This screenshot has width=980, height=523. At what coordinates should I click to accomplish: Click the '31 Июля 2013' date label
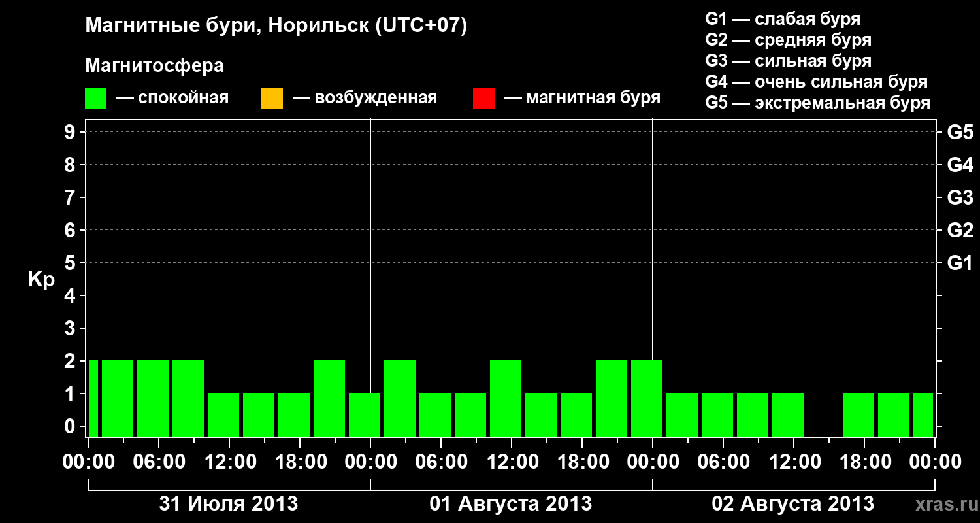point(229,503)
